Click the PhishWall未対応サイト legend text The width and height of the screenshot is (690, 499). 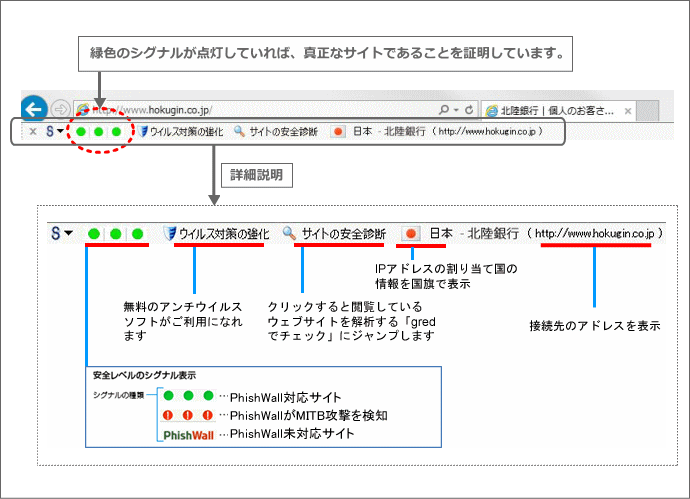(292, 434)
